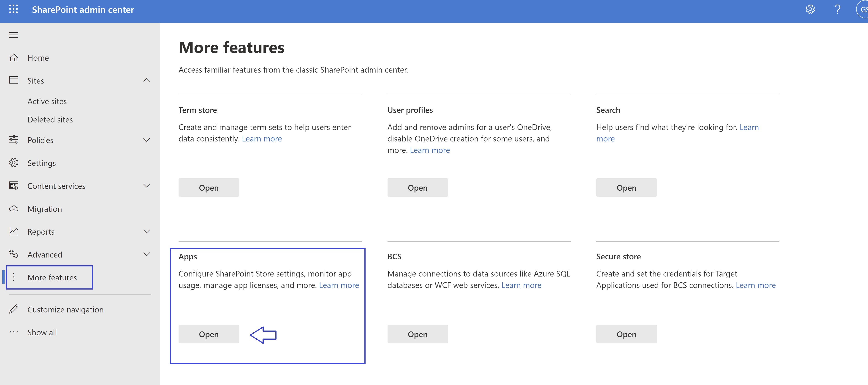Click the Show all ellipsis icon
Screen dimensions: 868x385
(14, 332)
